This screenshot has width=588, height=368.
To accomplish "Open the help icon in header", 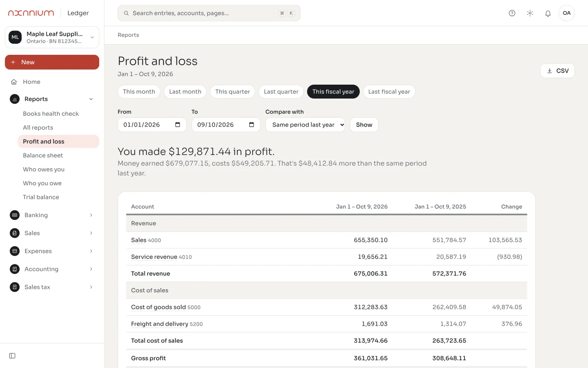I will 512,13.
